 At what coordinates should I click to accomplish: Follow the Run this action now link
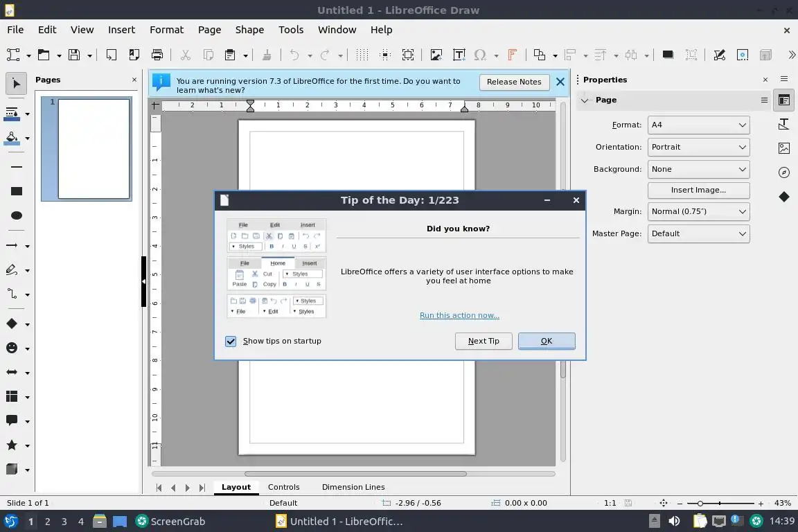tap(459, 315)
